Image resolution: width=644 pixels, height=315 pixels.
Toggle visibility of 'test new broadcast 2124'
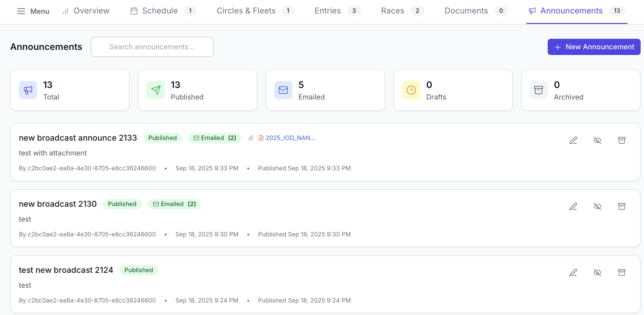[x=598, y=273]
